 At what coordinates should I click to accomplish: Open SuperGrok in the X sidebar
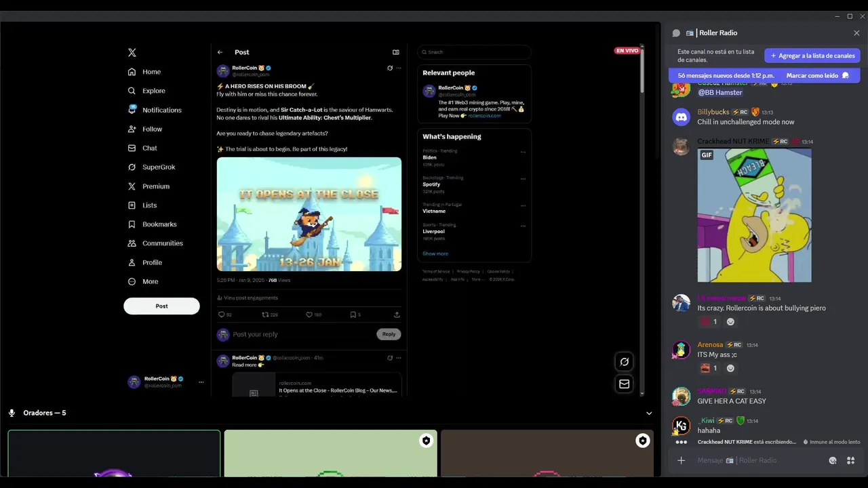coord(151,167)
